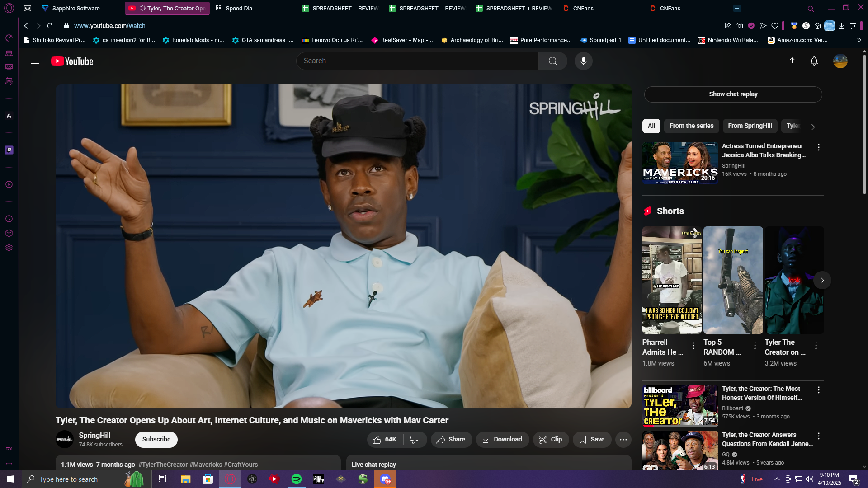Image resolution: width=868 pixels, height=488 pixels.
Task: Select the From SpringHill filter chip
Action: pos(750,126)
